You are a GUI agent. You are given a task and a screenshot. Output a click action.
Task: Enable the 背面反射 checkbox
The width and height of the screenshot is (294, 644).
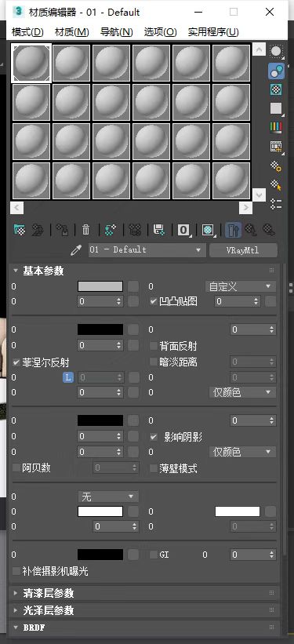click(x=154, y=346)
